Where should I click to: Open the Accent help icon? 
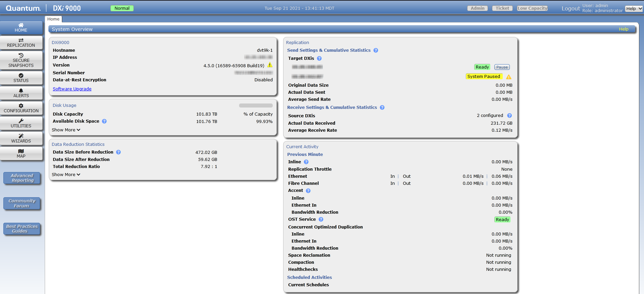click(x=308, y=191)
